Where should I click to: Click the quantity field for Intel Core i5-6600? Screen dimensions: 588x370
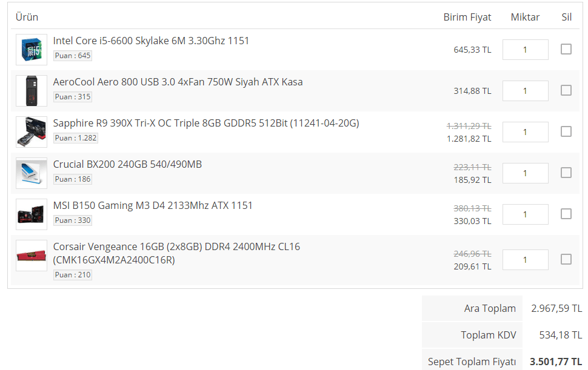(x=525, y=50)
